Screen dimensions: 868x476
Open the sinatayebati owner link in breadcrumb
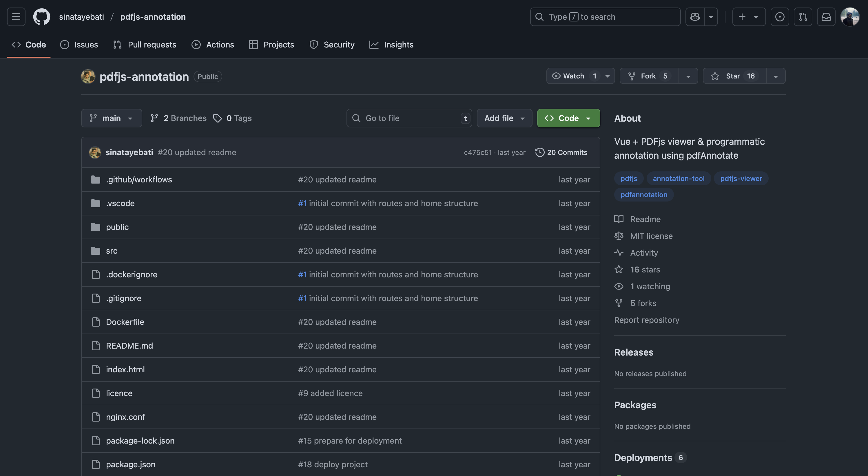pos(81,17)
